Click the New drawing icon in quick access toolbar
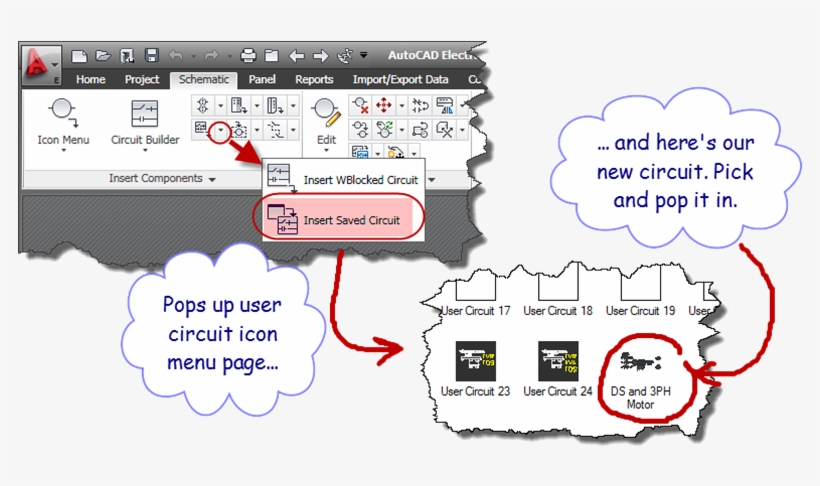820x486 pixels. [79, 56]
